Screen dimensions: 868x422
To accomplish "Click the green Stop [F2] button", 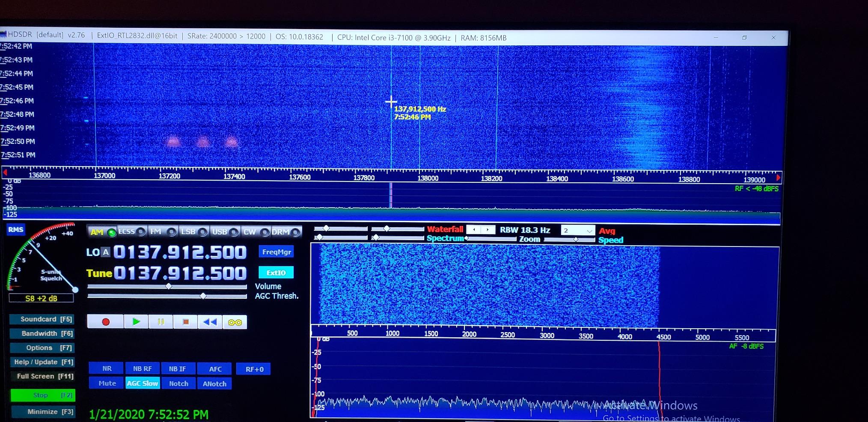I will pos(43,395).
